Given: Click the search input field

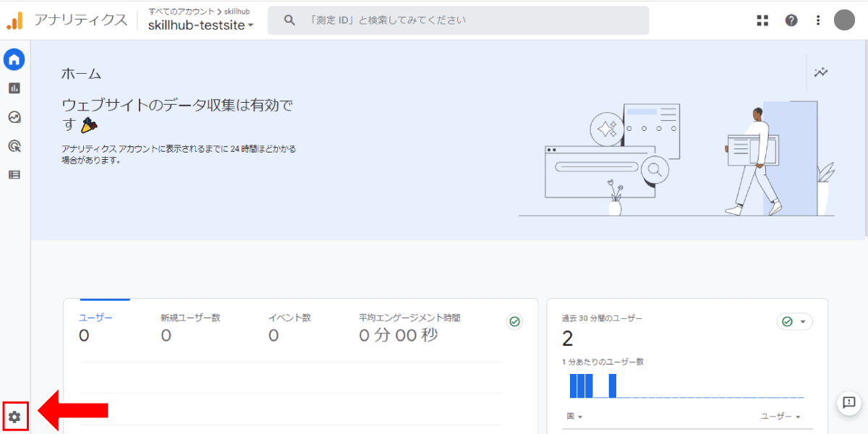Looking at the screenshot, I should point(458,20).
